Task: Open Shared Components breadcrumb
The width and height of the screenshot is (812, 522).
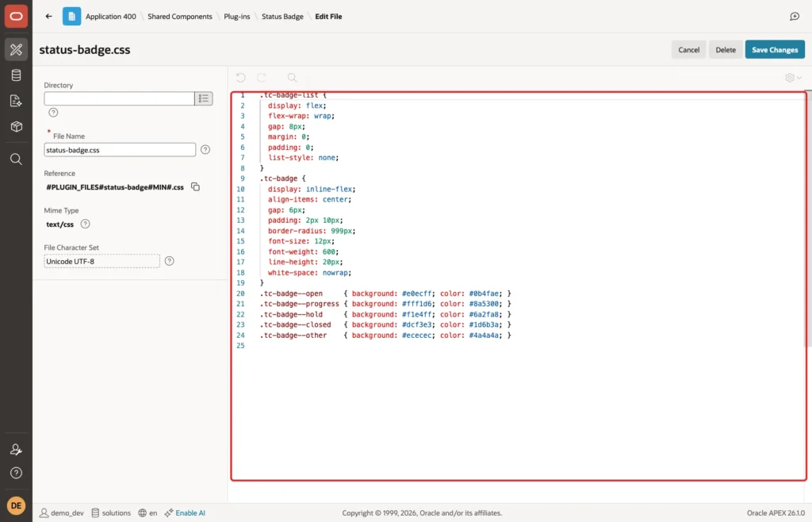Action: [180, 17]
